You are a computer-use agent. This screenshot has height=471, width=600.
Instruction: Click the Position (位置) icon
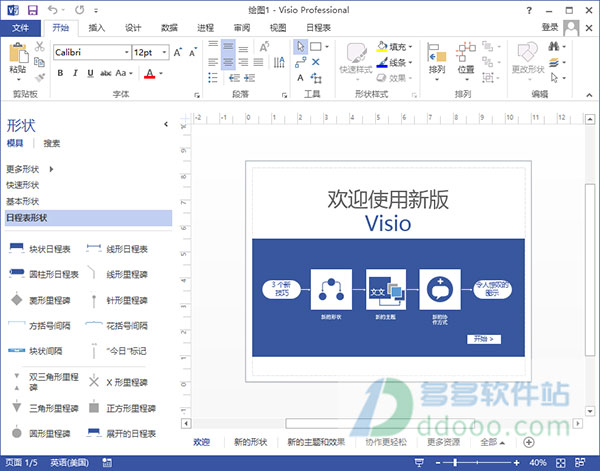pyautogui.click(x=466, y=52)
